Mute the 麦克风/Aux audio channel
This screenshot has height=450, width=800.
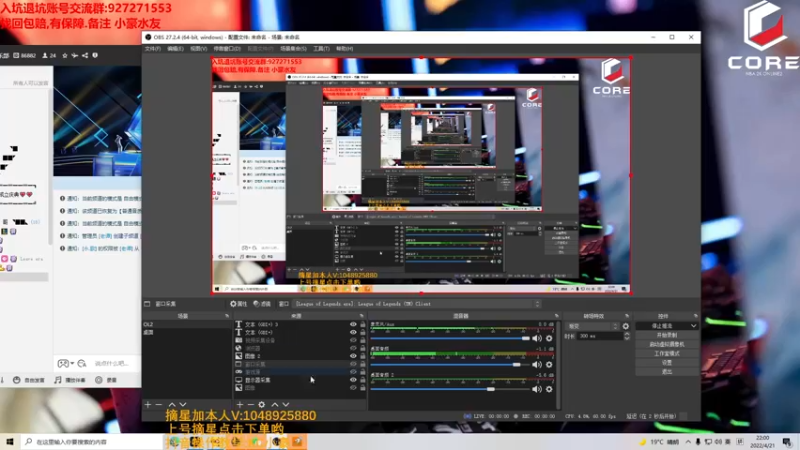537,338
